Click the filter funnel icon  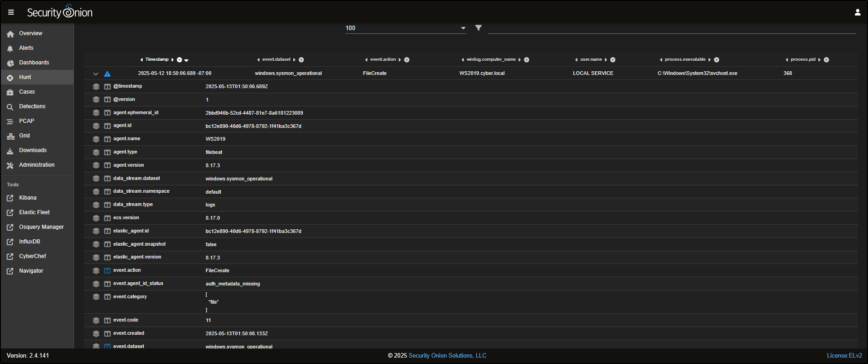coord(478,28)
